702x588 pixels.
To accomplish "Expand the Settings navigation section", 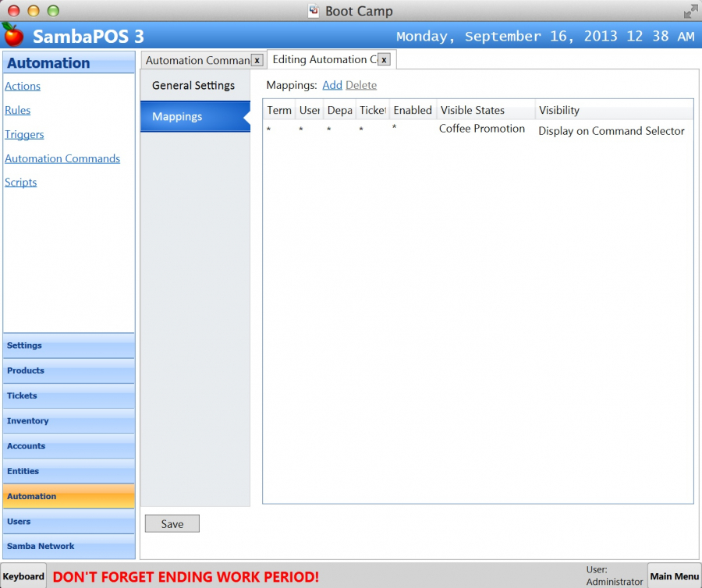I will click(x=69, y=345).
